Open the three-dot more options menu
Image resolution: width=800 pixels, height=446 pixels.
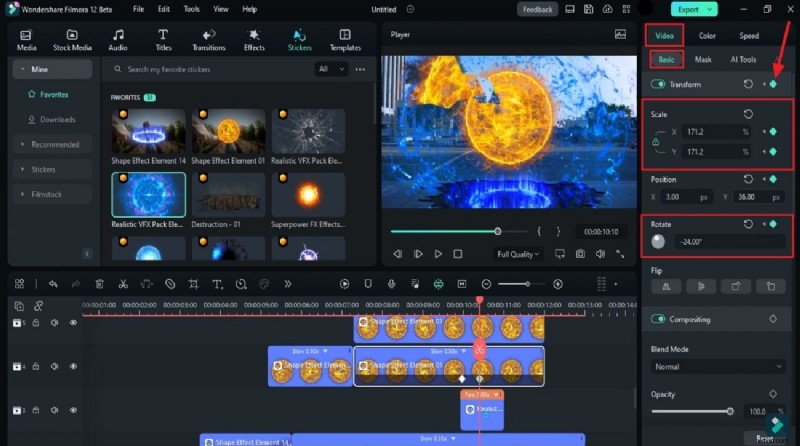click(x=360, y=69)
